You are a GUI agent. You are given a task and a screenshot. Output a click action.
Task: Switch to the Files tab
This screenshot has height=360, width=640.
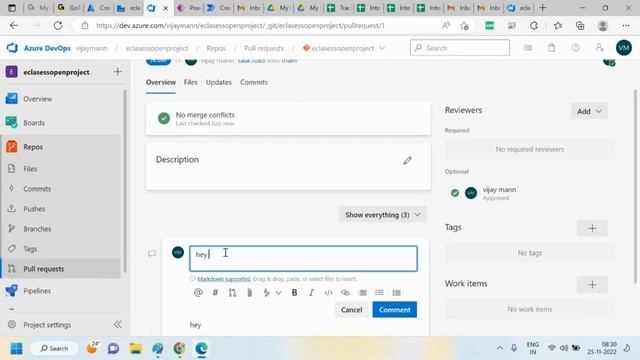[x=191, y=82]
